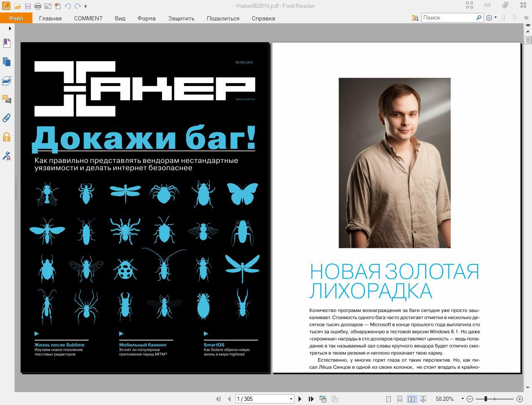Image resolution: width=532 pixels, height=405 pixels.
Task: Go to previous search result arrow
Action: click(x=503, y=18)
